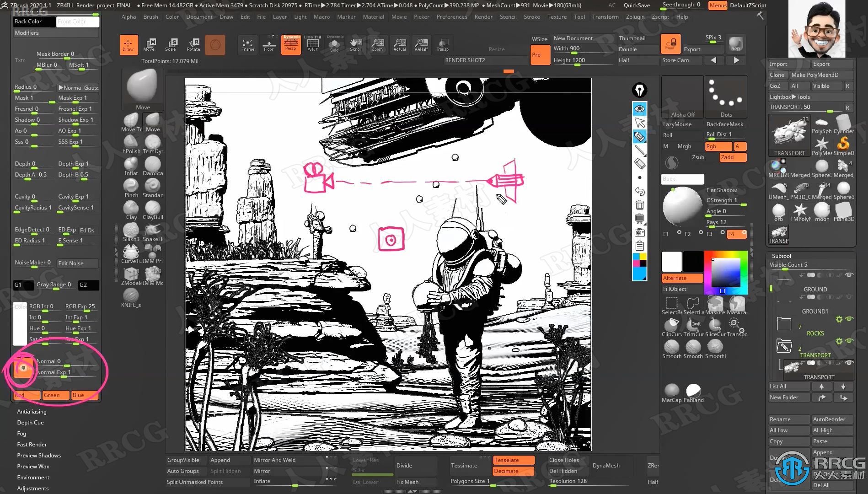Enable Solo mode icon

coord(335,44)
